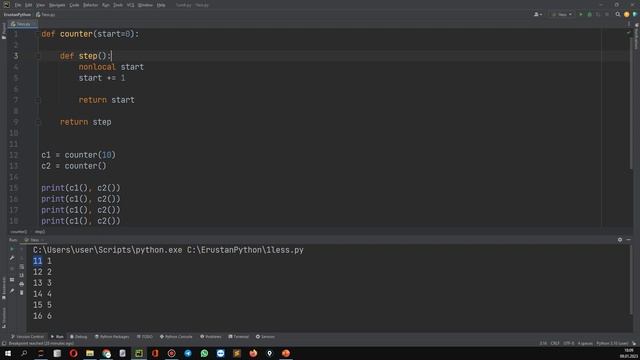Clear console with trash icon
This screenshot has width=640, height=360.
point(22,293)
